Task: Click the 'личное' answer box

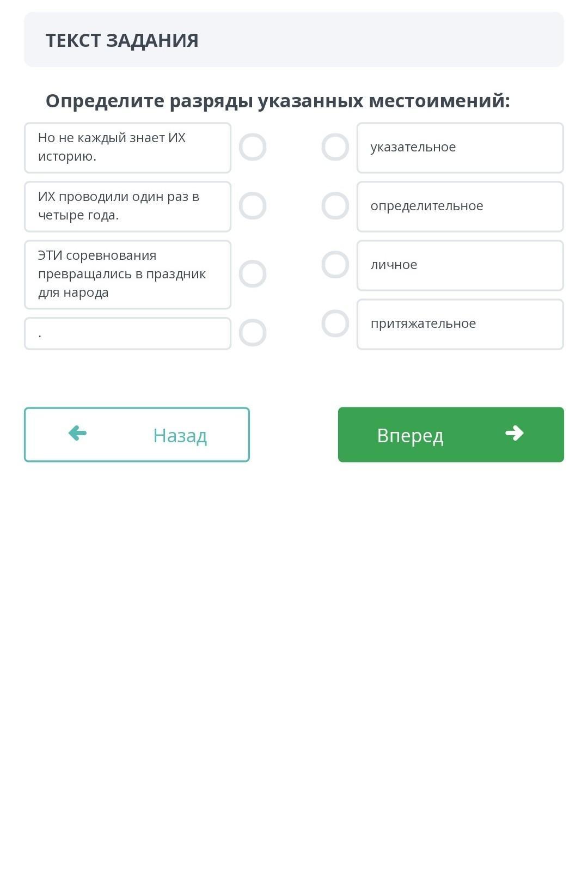Action: [460, 265]
